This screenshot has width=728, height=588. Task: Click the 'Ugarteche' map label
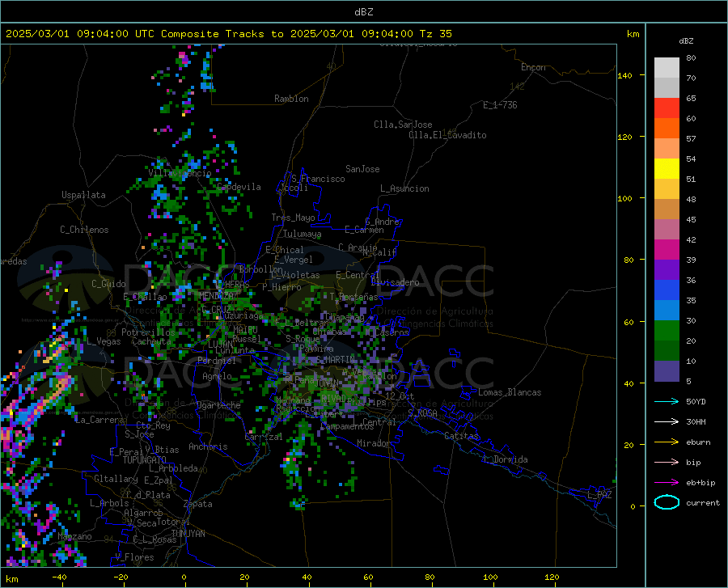coord(218,405)
